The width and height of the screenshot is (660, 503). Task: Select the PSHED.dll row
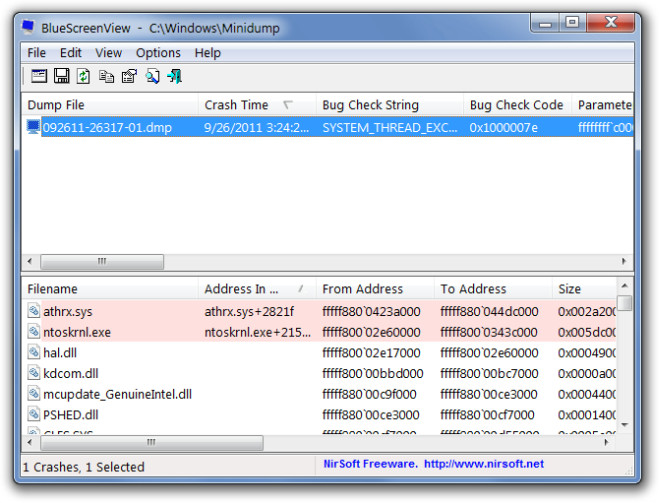[x=319, y=414]
